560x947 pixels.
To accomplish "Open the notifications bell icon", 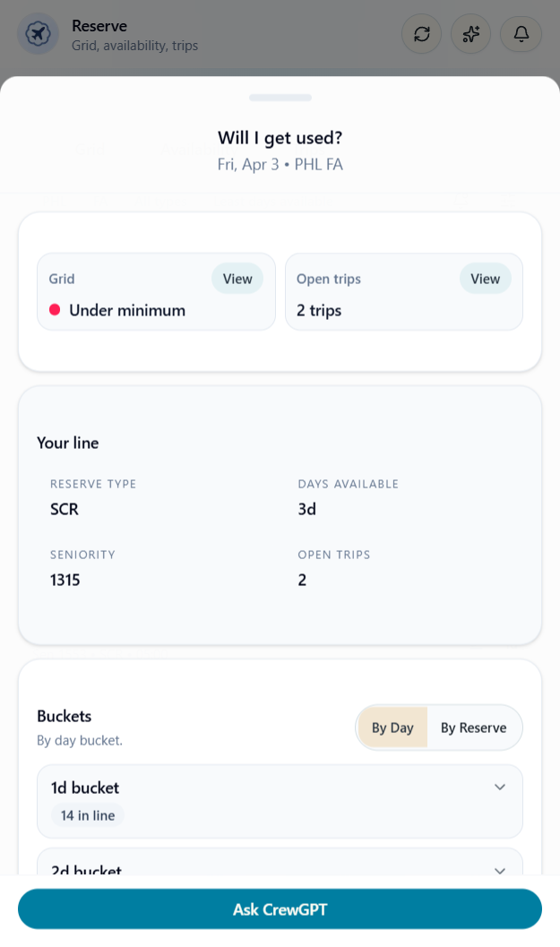I will (521, 34).
